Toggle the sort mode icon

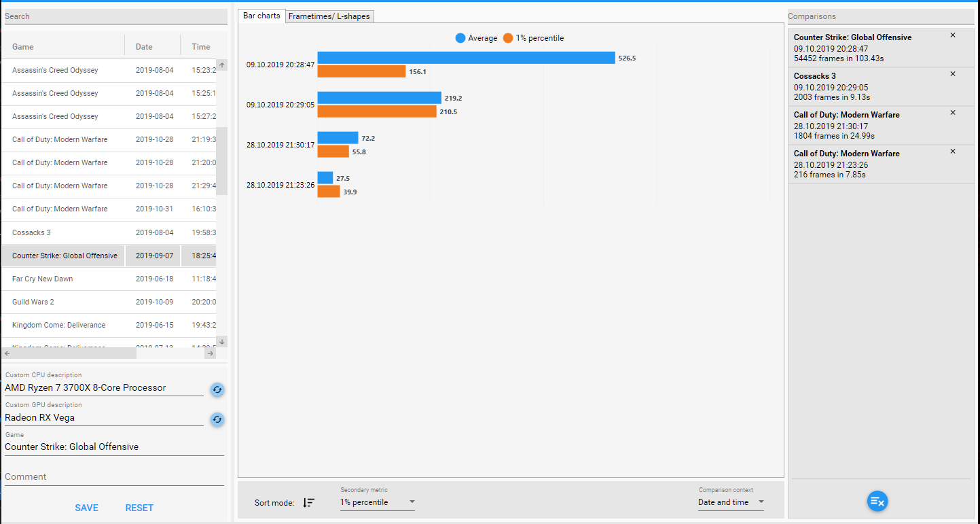coord(309,502)
